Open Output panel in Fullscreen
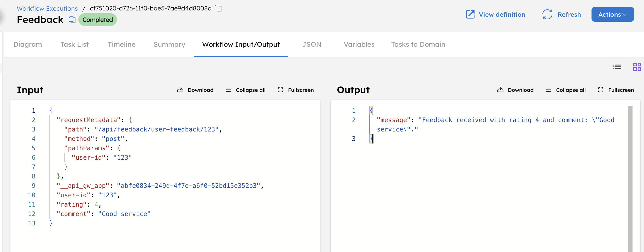644x252 pixels. pyautogui.click(x=616, y=90)
